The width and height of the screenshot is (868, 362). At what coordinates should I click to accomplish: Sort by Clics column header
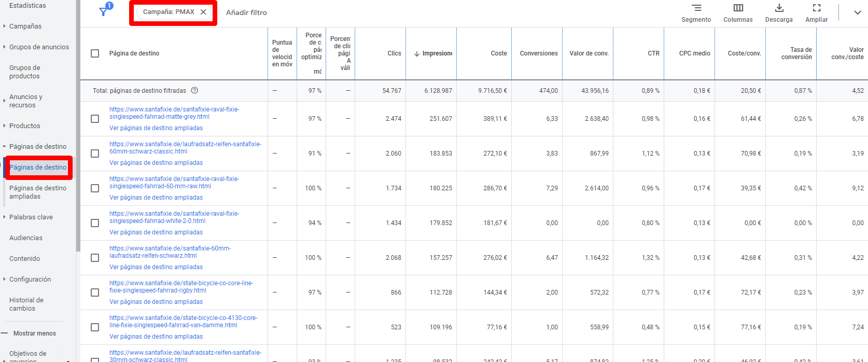point(394,53)
